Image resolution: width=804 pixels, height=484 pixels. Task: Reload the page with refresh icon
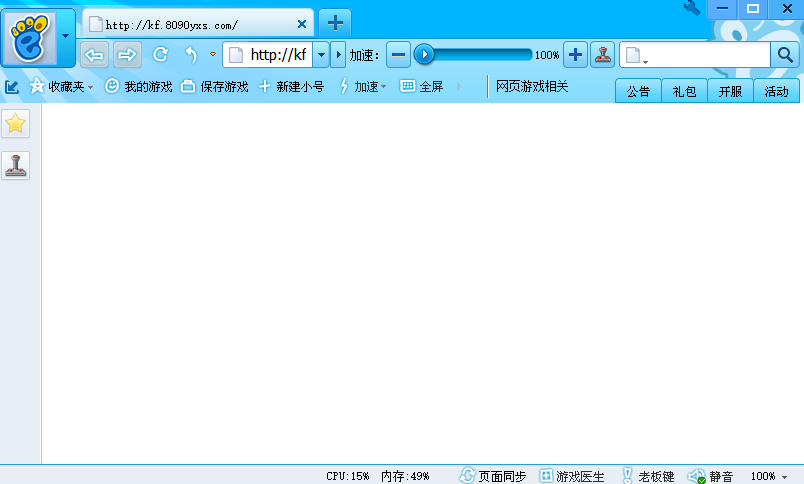[x=160, y=54]
